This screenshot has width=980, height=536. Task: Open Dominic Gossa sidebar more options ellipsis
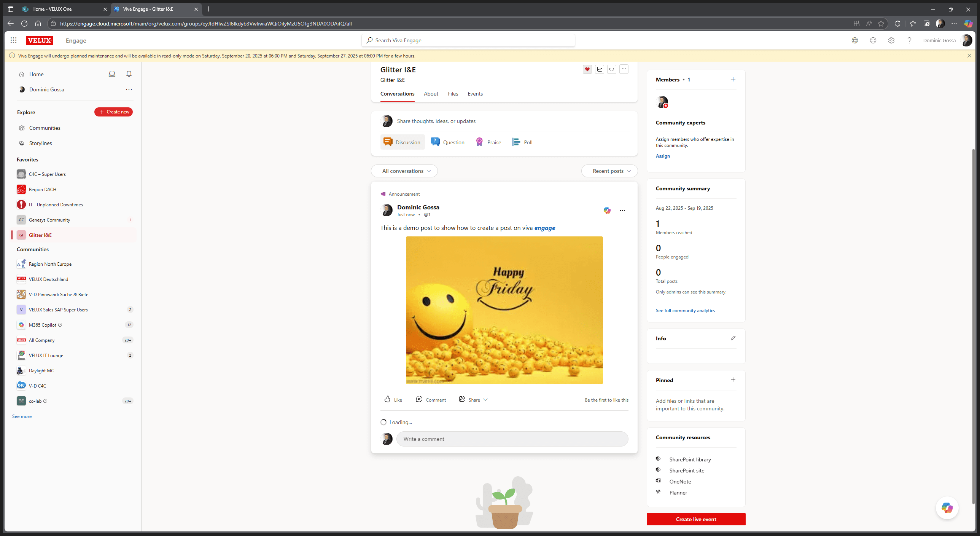click(129, 89)
